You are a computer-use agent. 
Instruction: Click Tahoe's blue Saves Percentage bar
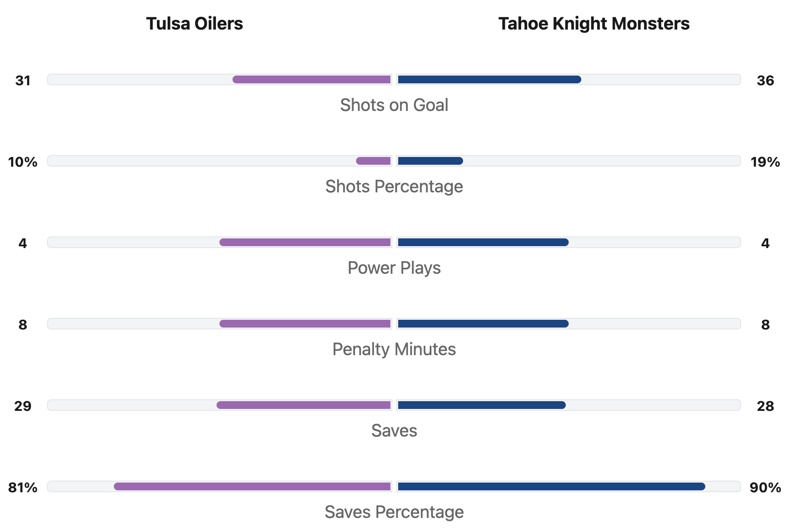[551, 486]
